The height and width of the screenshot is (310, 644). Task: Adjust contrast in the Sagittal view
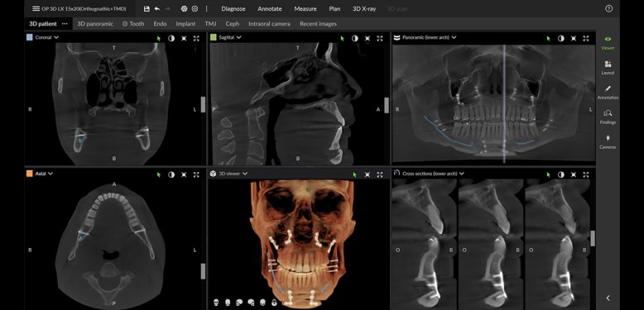355,38
